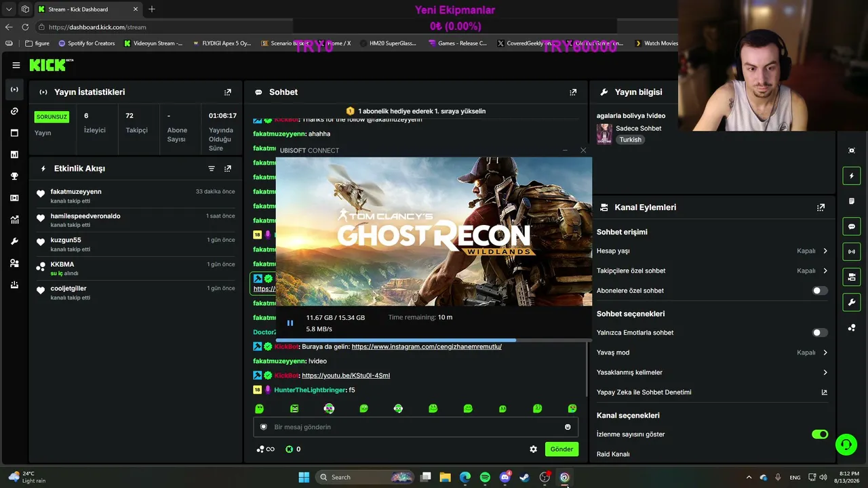The height and width of the screenshot is (488, 868).
Task: Open the window-shaped icon in left sidebar
Action: pos(14,133)
